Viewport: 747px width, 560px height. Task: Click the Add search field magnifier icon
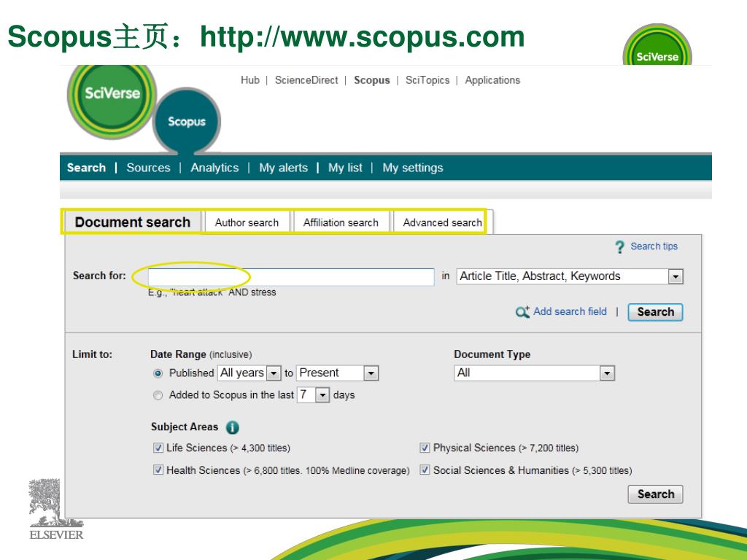click(522, 312)
